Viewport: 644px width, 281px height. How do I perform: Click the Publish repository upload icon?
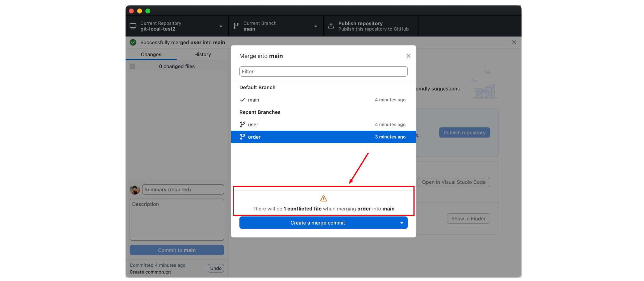pos(331,26)
